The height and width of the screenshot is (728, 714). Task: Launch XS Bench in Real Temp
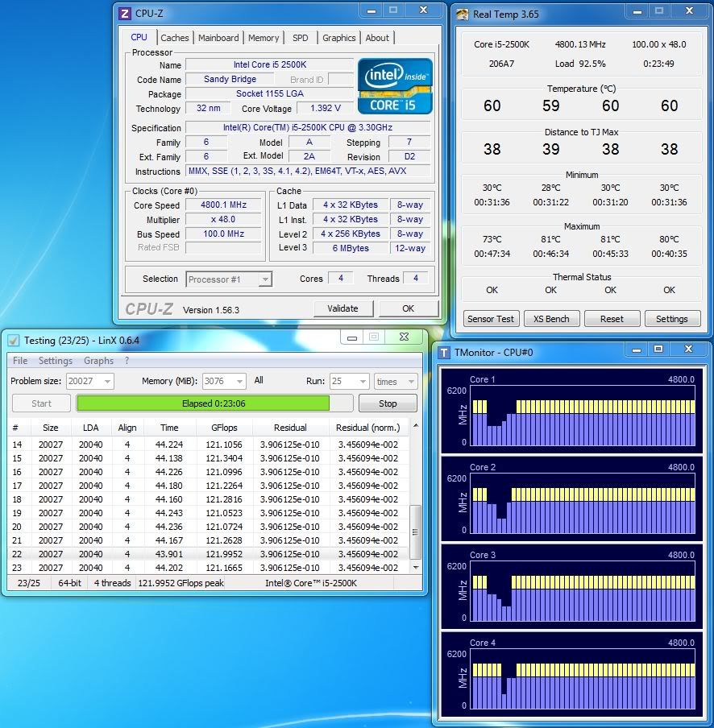click(x=551, y=319)
